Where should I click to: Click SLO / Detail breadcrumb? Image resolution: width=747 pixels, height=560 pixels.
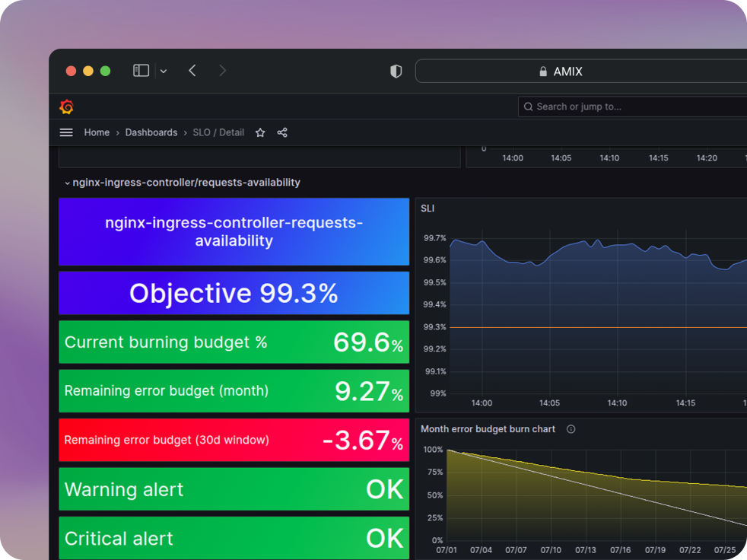218,132
